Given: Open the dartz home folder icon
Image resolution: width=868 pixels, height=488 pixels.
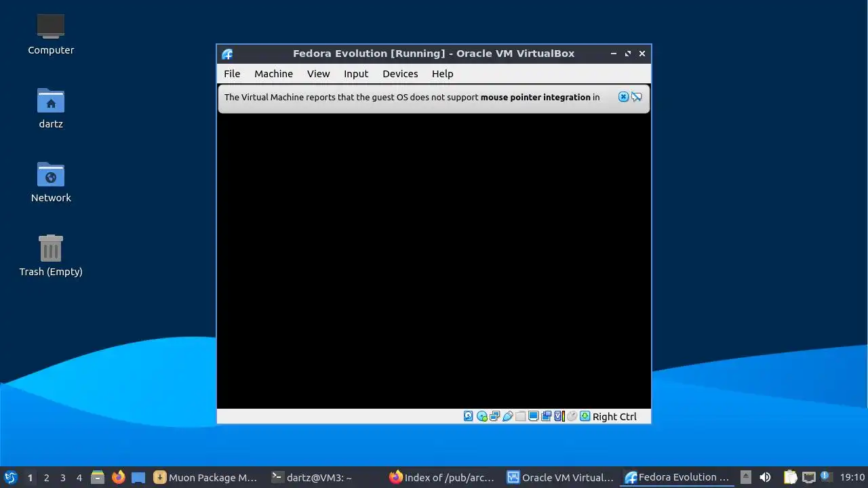Looking at the screenshot, I should pos(51,108).
